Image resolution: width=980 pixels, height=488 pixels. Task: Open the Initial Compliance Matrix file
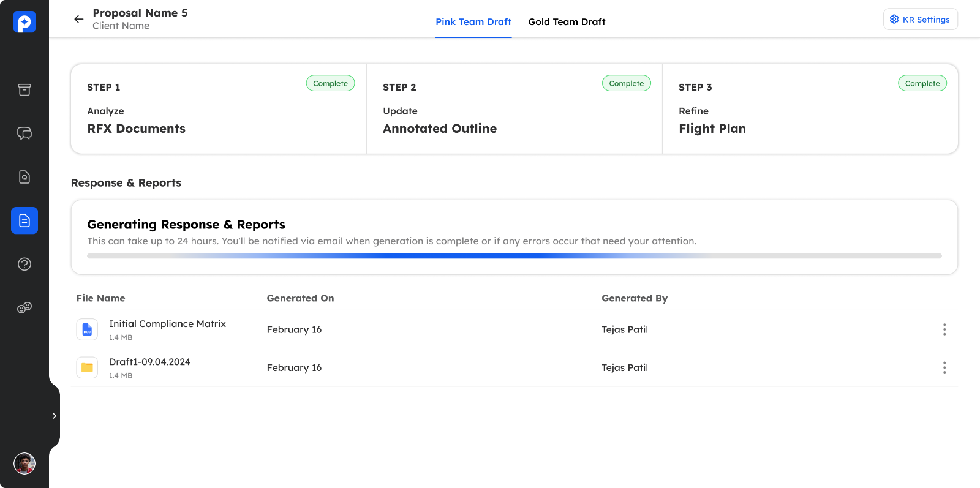(x=167, y=324)
